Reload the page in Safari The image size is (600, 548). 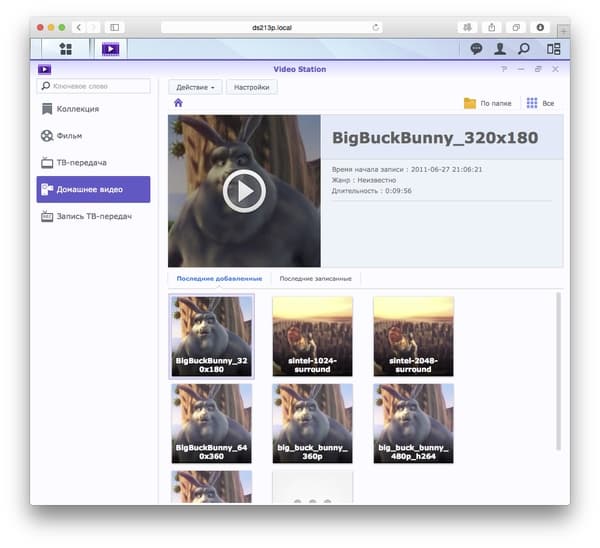point(375,27)
